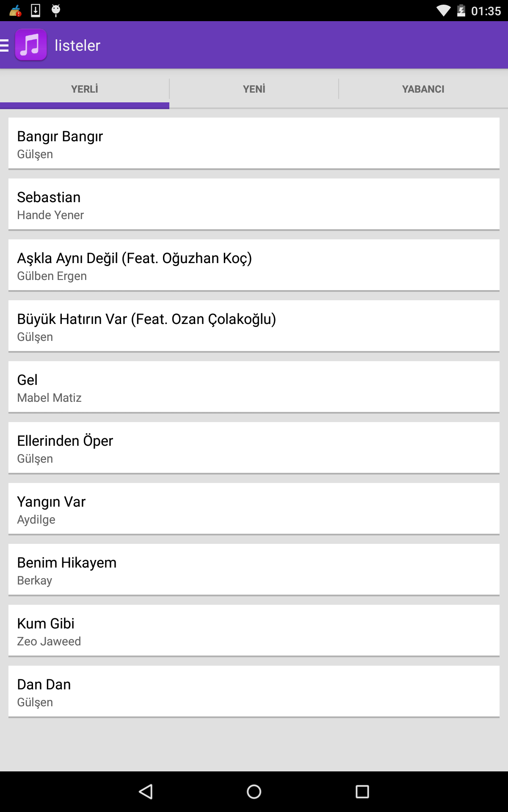Tap the Android home circle button
Screen dimensions: 508x812
254,792
